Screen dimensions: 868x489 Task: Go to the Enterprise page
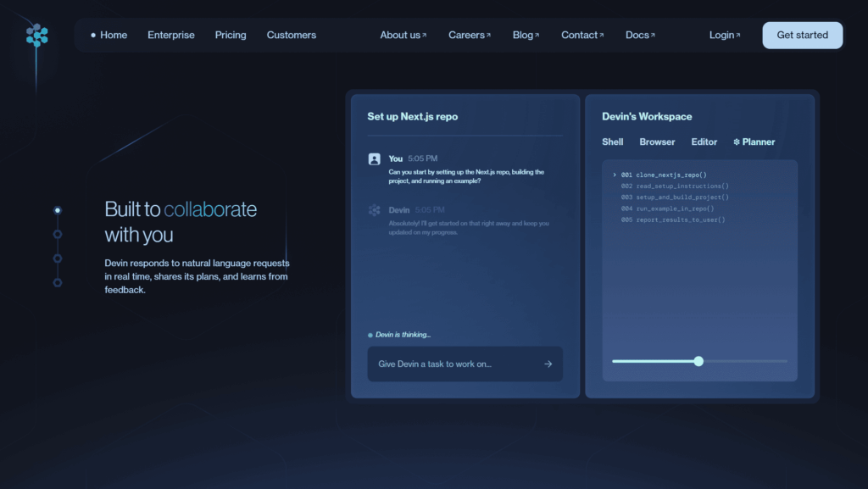pos(170,36)
